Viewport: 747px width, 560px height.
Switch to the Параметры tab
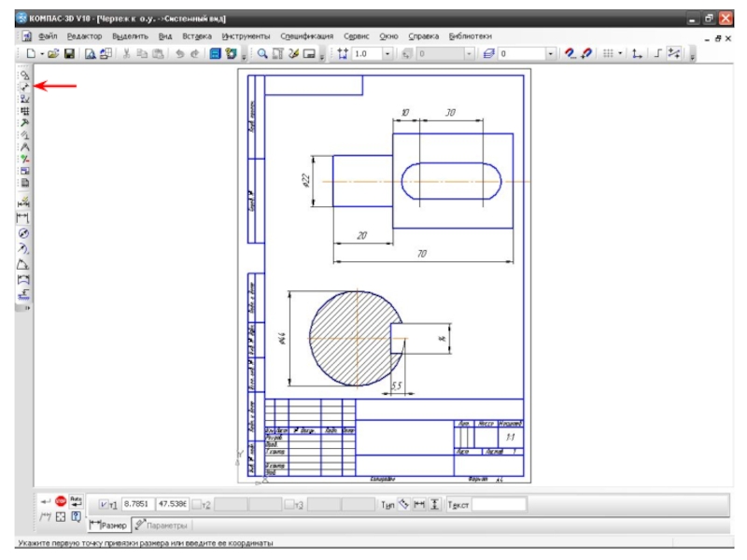160,525
